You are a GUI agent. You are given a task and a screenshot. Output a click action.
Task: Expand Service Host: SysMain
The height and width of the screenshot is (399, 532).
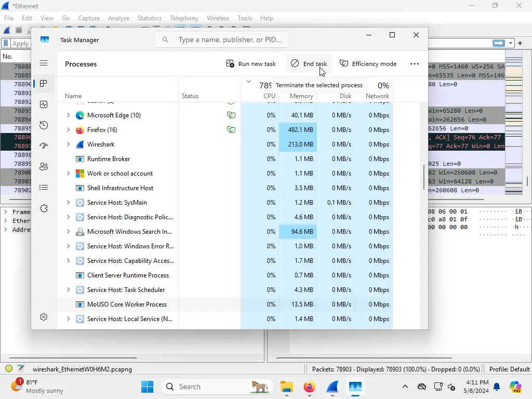(68, 203)
